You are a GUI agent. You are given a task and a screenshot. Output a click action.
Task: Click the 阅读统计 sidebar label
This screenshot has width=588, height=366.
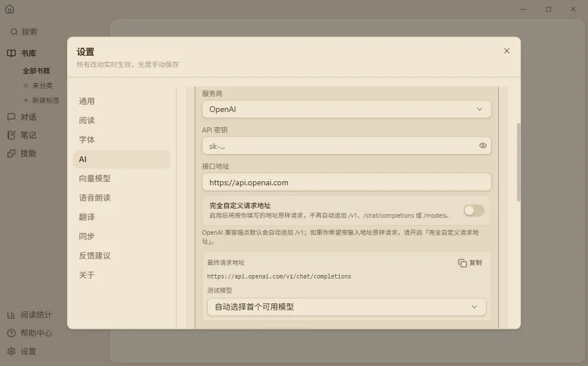coord(36,315)
